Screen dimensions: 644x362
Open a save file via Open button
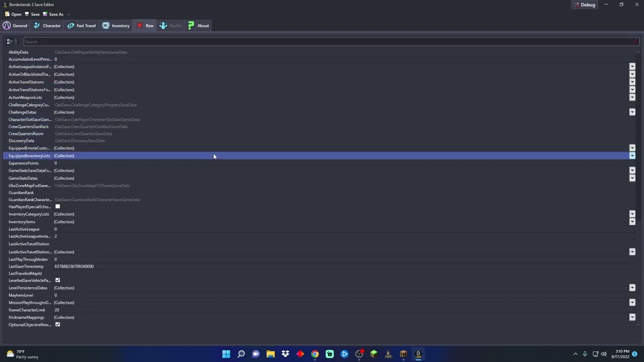[13, 14]
